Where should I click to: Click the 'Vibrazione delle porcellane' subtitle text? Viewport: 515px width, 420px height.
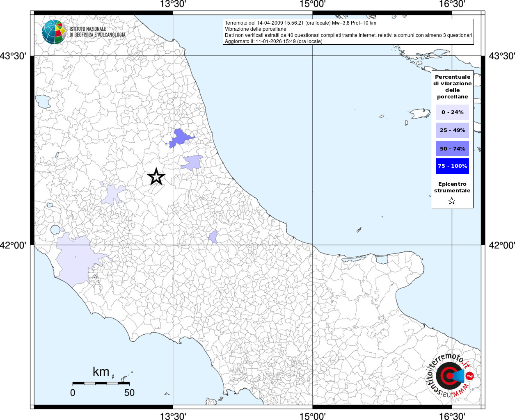click(256, 29)
